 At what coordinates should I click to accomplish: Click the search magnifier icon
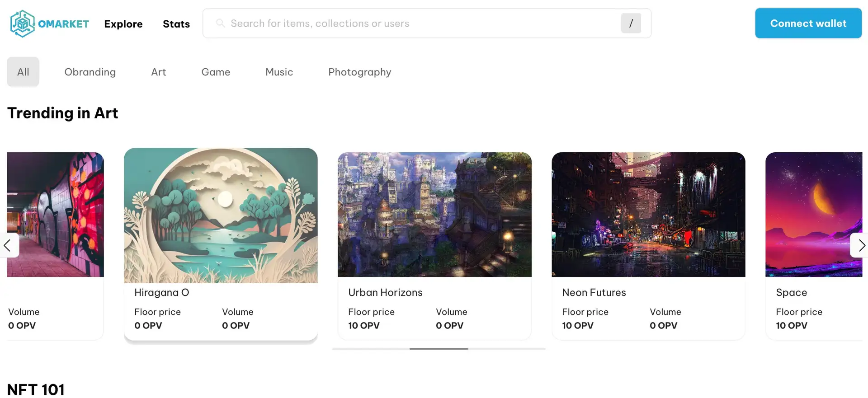tap(220, 23)
